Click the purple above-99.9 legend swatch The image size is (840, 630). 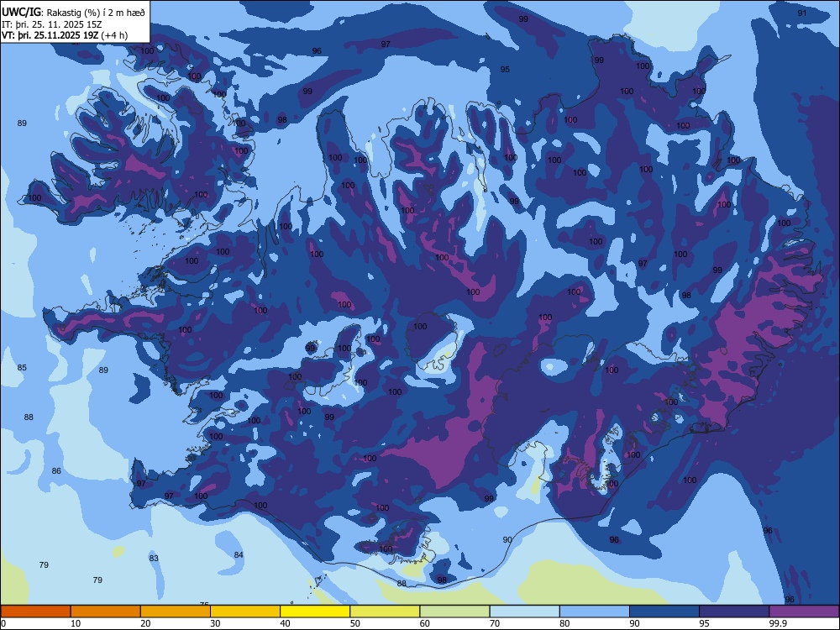click(804, 612)
